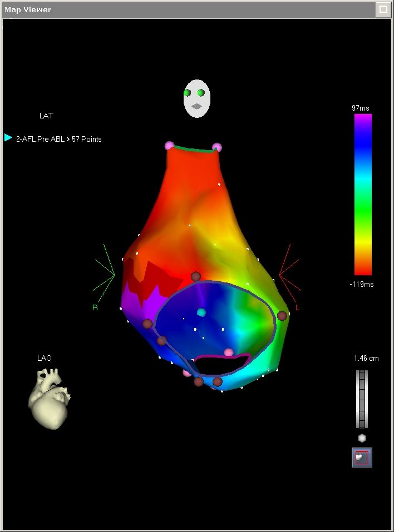Viewport: 394px width, 532px height.
Task: Click the brown ablation tag at the ring top
Action: click(x=196, y=276)
